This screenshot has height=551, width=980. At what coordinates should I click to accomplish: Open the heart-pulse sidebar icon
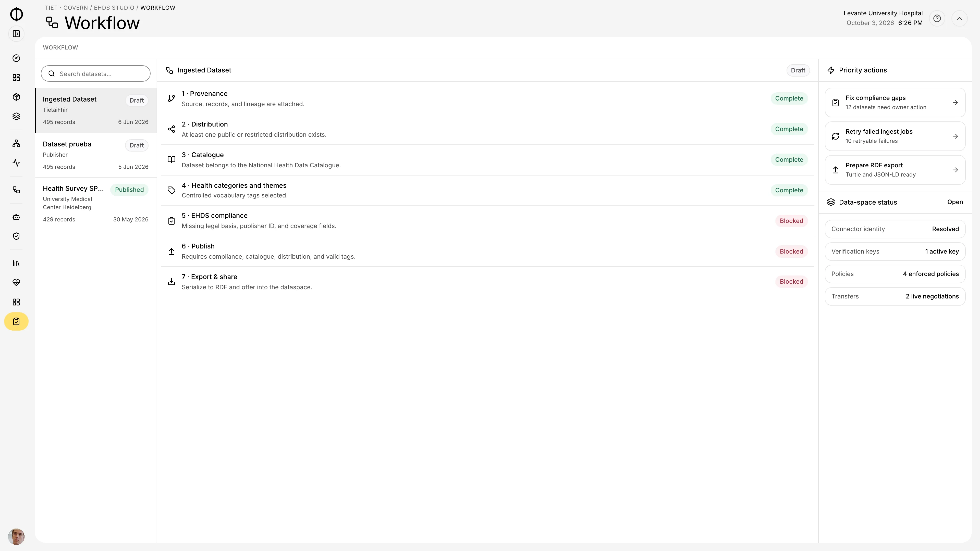pos(16,283)
